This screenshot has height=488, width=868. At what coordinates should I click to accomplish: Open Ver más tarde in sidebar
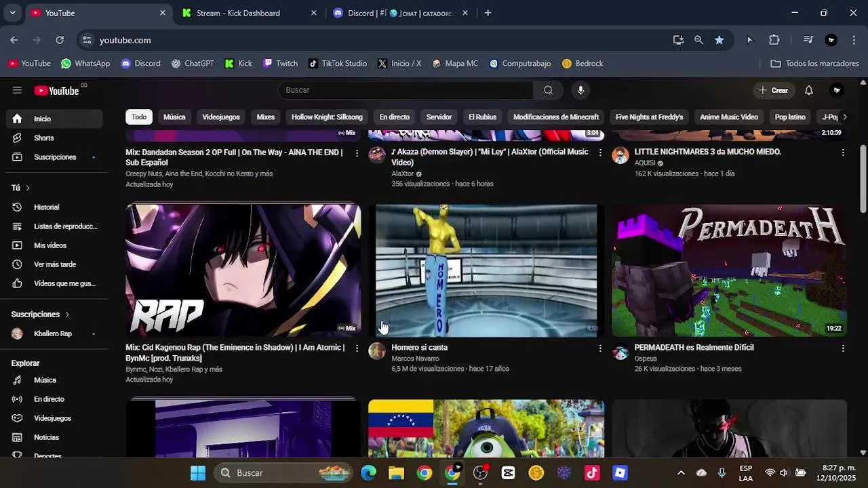tap(54, 264)
